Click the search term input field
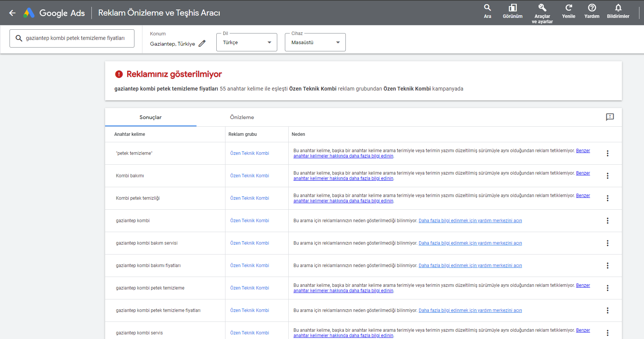644x339 pixels. click(x=72, y=38)
